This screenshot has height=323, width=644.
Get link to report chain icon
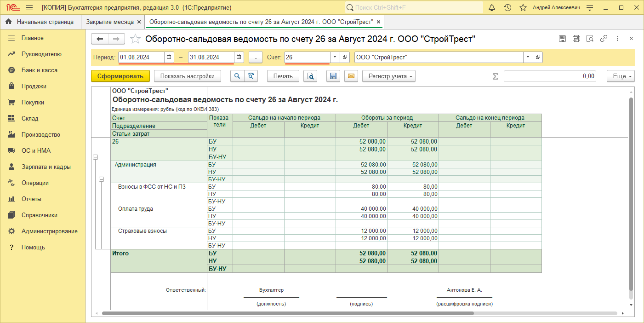(x=604, y=39)
